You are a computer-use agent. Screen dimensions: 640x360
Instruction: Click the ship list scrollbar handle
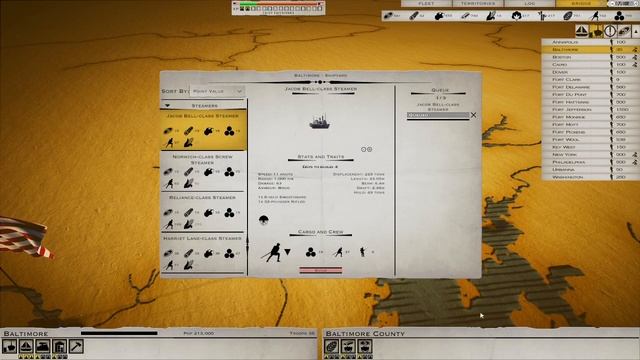pos(247,245)
